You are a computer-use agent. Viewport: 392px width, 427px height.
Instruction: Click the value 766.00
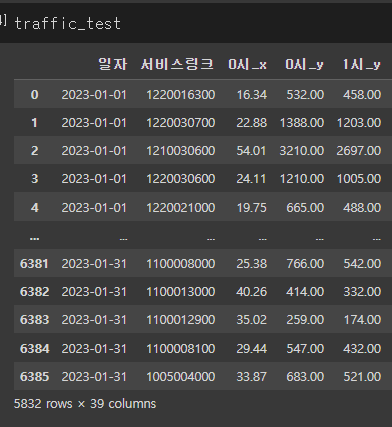[x=305, y=264]
